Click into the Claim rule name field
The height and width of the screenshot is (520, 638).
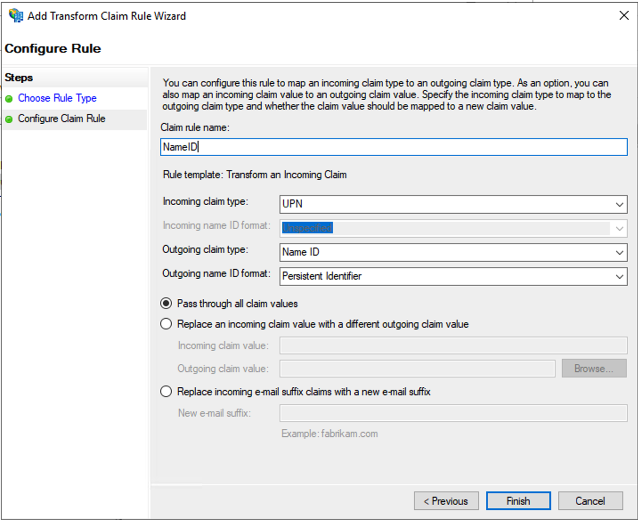[x=394, y=147]
